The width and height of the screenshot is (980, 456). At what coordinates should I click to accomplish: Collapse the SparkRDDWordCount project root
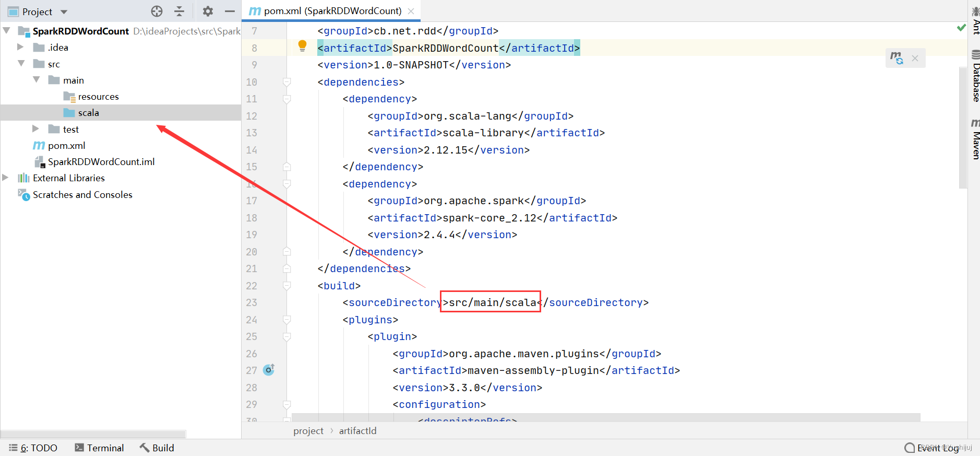(7, 31)
